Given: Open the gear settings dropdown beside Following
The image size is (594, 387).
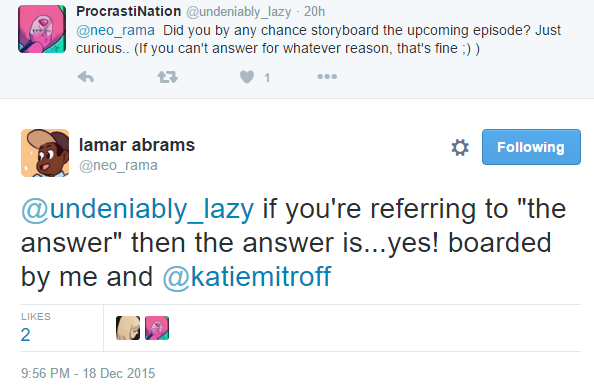Looking at the screenshot, I should pyautogui.click(x=460, y=147).
